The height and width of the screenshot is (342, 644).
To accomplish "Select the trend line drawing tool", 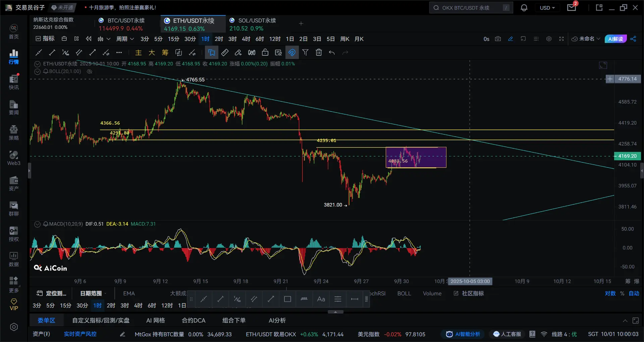I will pyautogui.click(x=52, y=52).
